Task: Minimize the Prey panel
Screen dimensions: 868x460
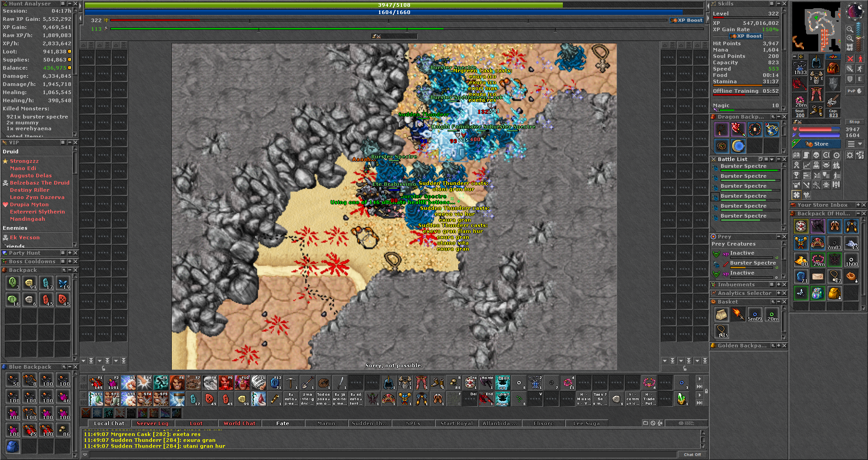Action: pos(778,237)
